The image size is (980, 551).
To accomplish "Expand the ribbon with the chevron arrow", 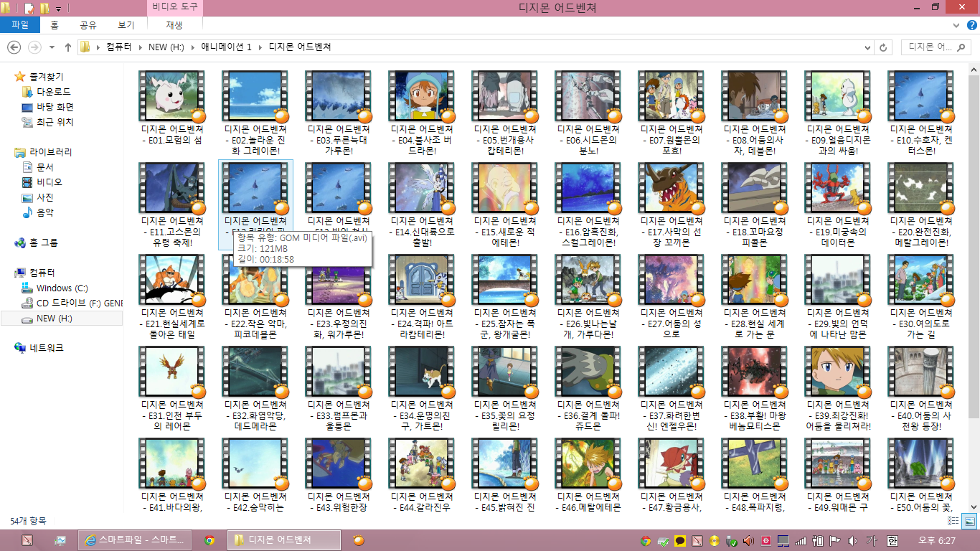I will [957, 24].
